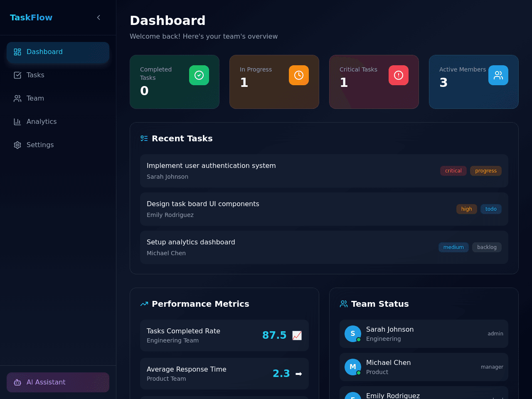Click the Tasks checkbox icon in sidebar
The image size is (532, 399).
click(x=17, y=75)
